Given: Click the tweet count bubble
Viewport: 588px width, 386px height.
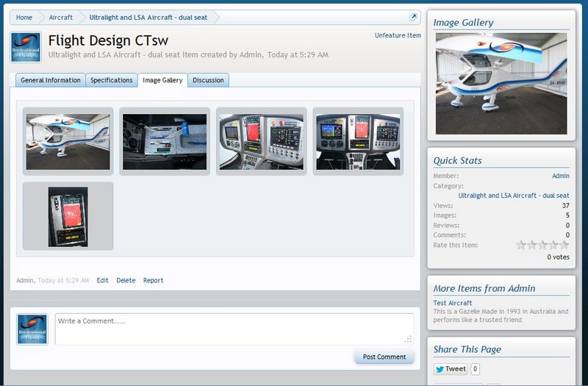Looking at the screenshot, I should coord(475,369).
